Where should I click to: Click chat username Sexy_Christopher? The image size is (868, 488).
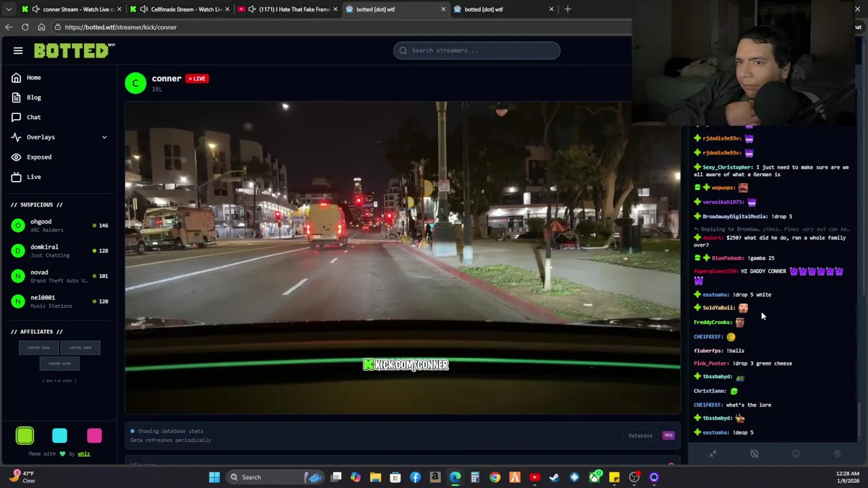click(x=728, y=167)
